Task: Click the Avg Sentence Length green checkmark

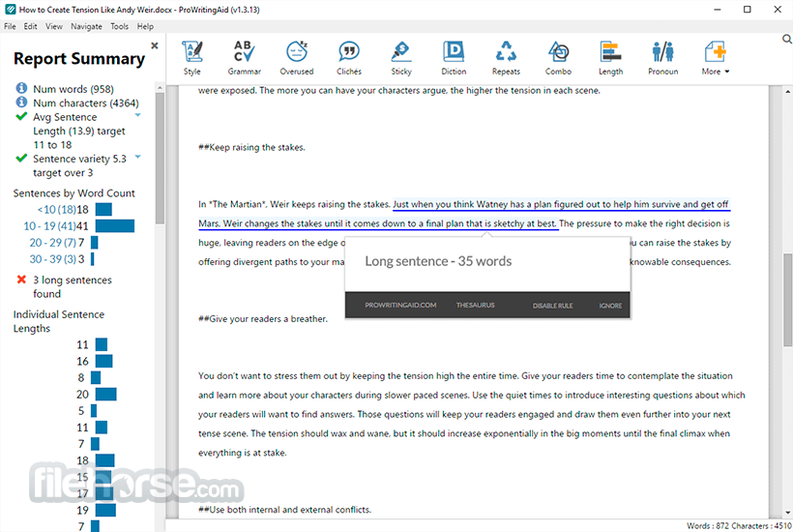Action: pyautogui.click(x=21, y=116)
